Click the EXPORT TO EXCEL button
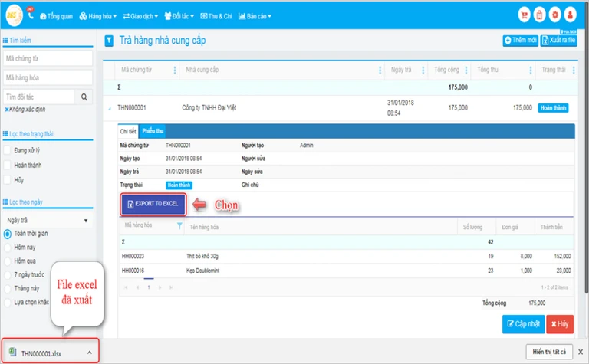589x364 pixels. click(153, 204)
